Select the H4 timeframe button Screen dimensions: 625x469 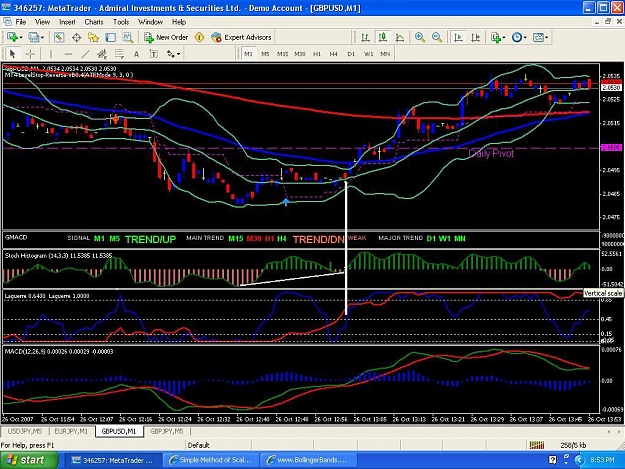pos(334,54)
